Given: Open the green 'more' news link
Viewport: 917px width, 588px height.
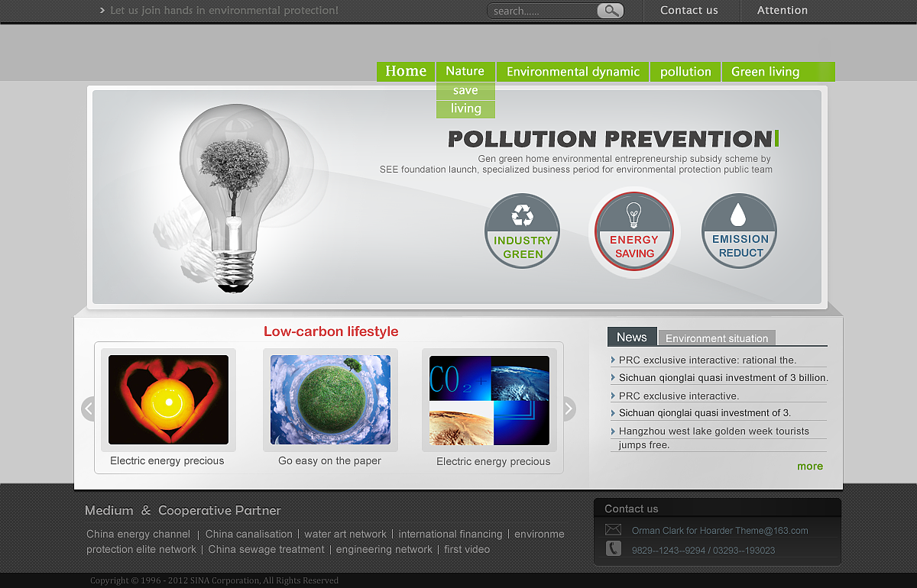Looking at the screenshot, I should pos(810,466).
